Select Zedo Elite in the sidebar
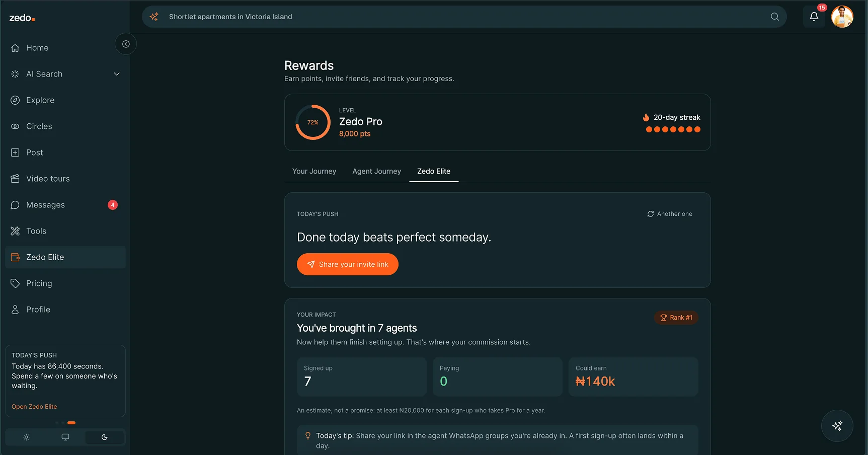 click(65, 257)
